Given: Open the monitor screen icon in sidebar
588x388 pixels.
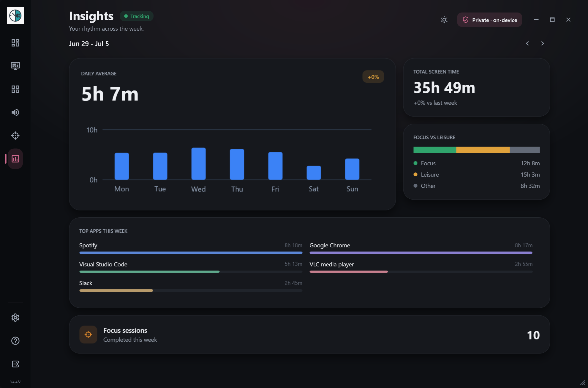Looking at the screenshot, I should (15, 66).
